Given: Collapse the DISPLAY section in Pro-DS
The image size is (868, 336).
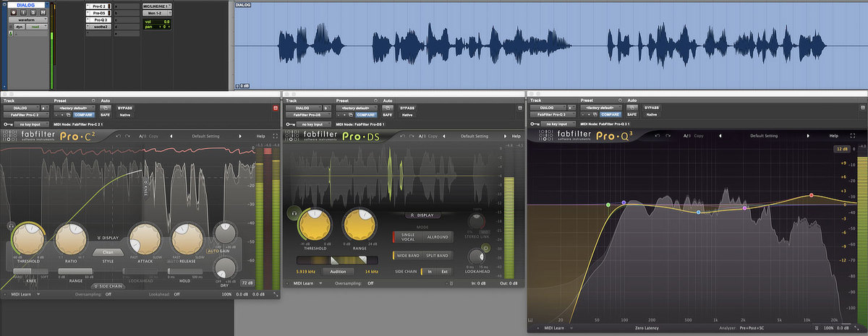Looking at the screenshot, I should [422, 215].
